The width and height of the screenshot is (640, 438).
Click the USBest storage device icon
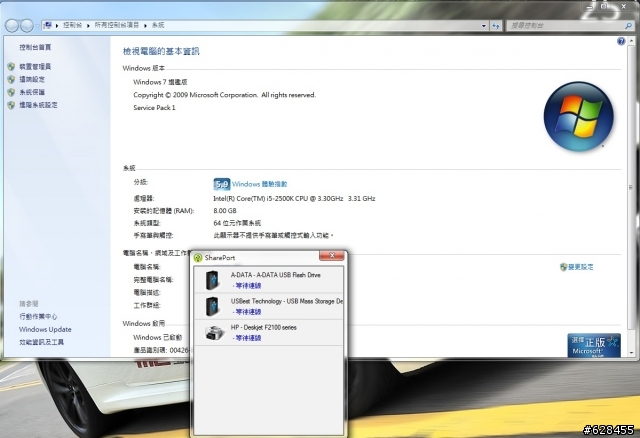coord(212,306)
